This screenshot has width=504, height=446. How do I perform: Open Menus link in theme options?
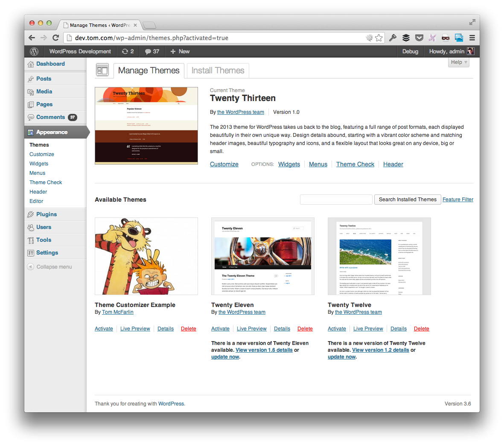coord(318,164)
